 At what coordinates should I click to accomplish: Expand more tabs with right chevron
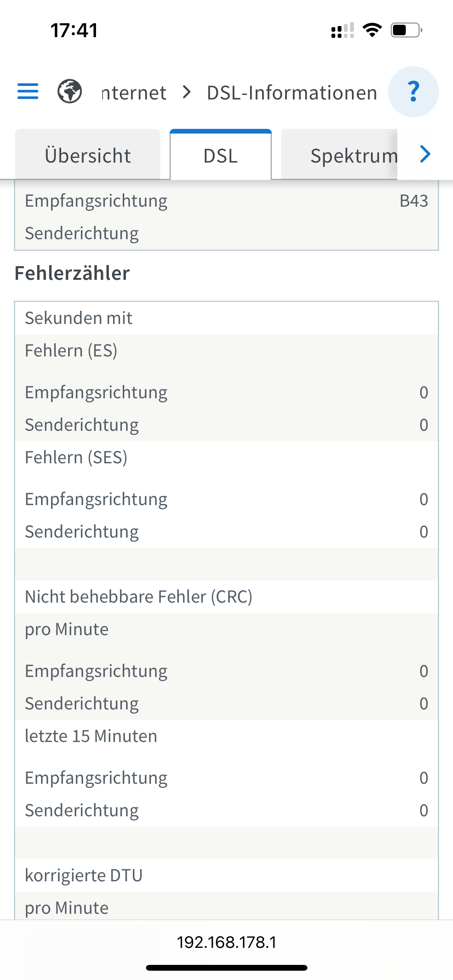click(425, 154)
